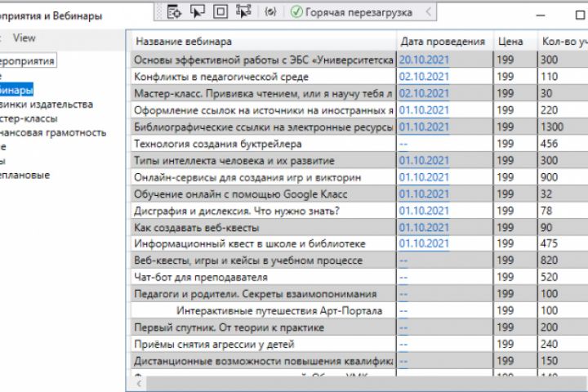Open date link in 'Типы интеллекта человека' row
The image size is (588, 392).
click(424, 161)
